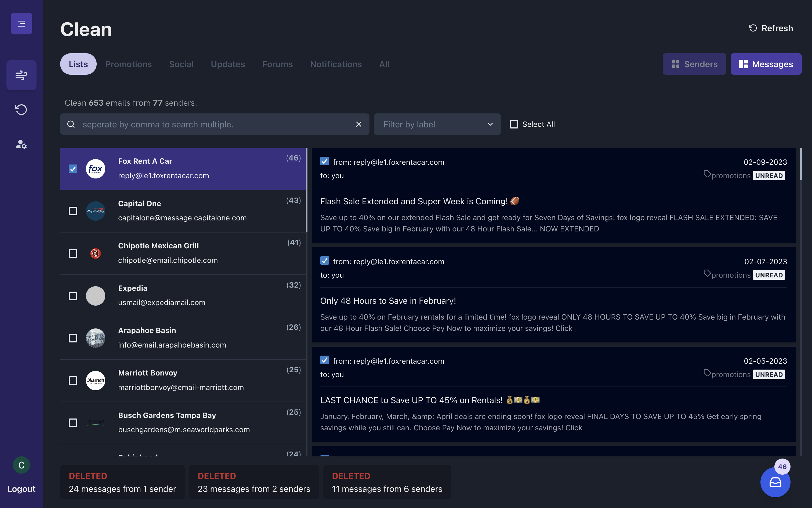
Task: Uncheck the Fox Rent A Car sender
Action: pos(73,169)
